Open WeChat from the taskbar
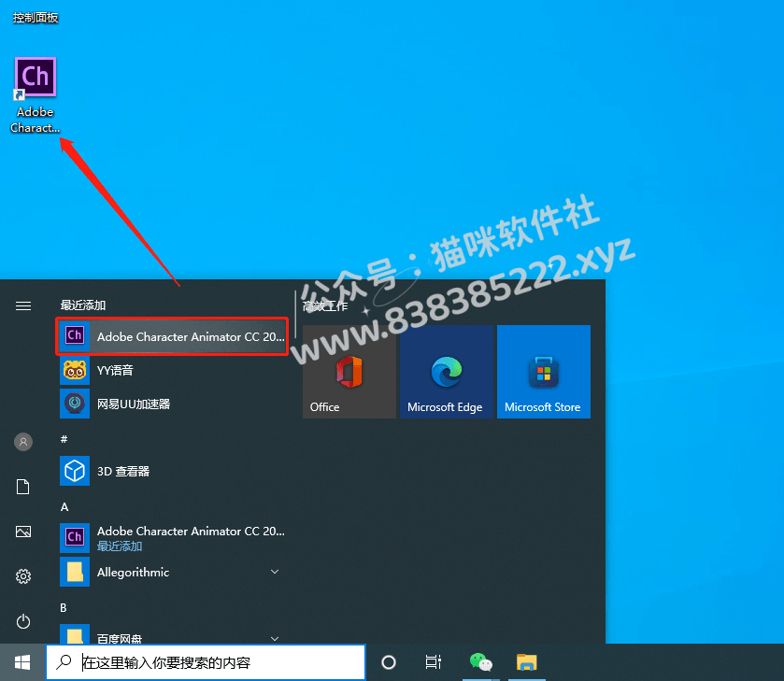 click(x=481, y=662)
